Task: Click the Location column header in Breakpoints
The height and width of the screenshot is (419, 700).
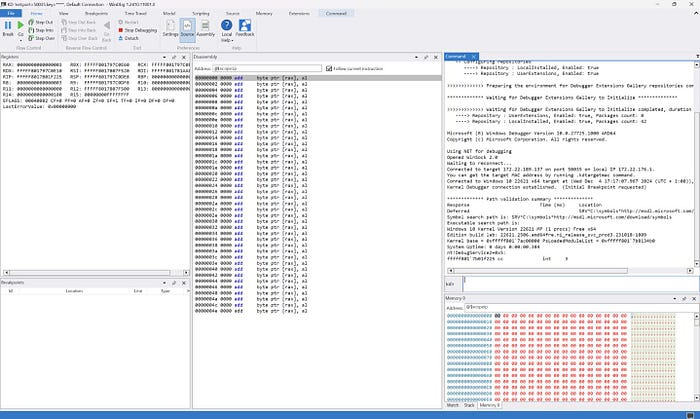Action: [x=74, y=291]
